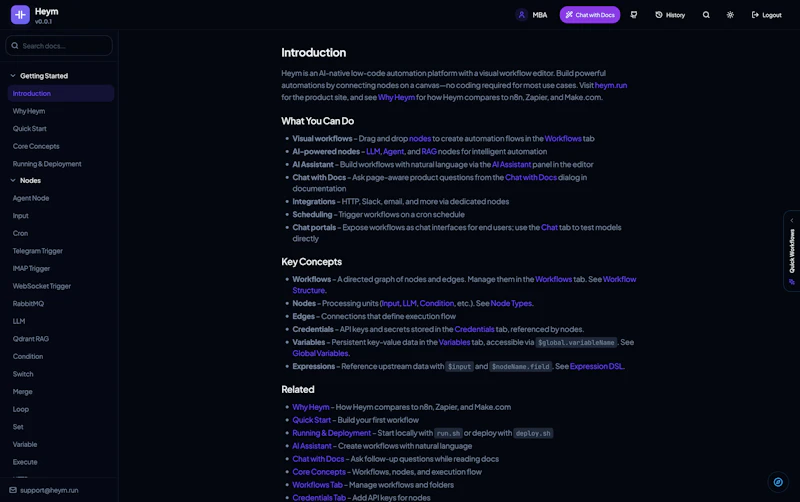Click Agent link in AI-powered nodes

point(393,152)
